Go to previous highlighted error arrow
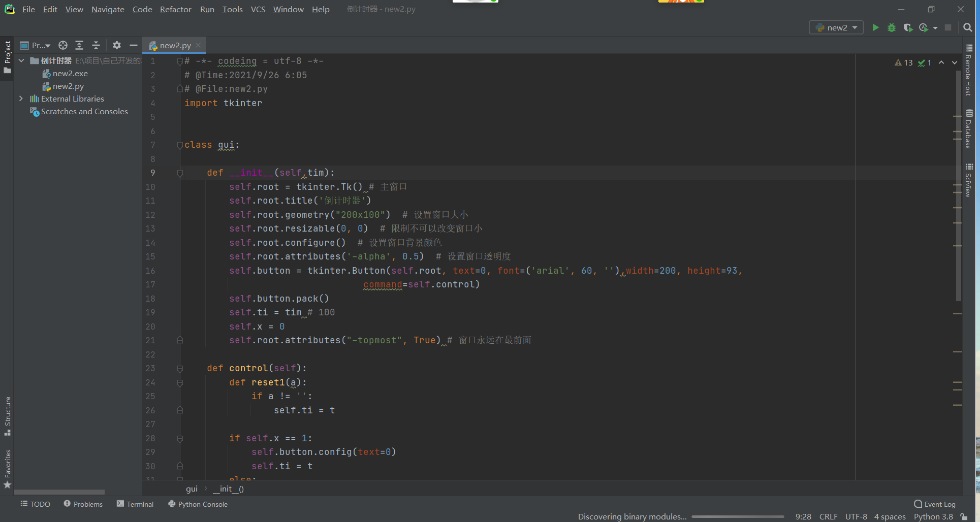Viewport: 980px width, 522px height. pos(941,62)
